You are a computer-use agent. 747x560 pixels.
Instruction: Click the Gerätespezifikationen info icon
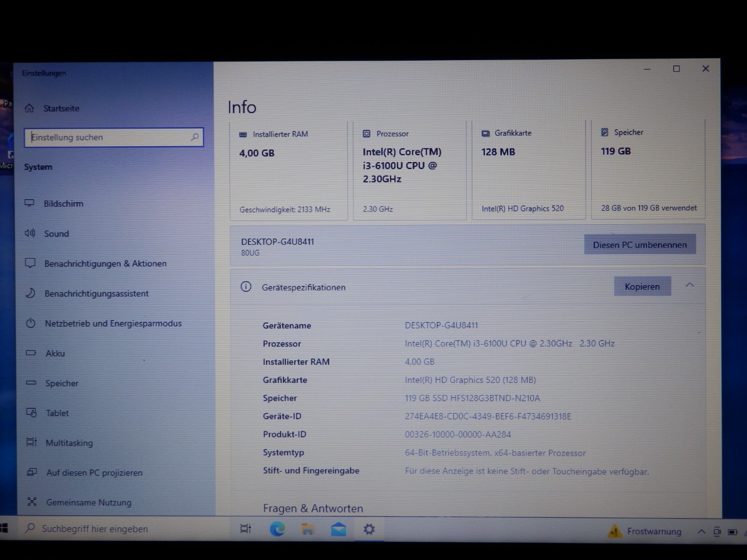coord(246,287)
